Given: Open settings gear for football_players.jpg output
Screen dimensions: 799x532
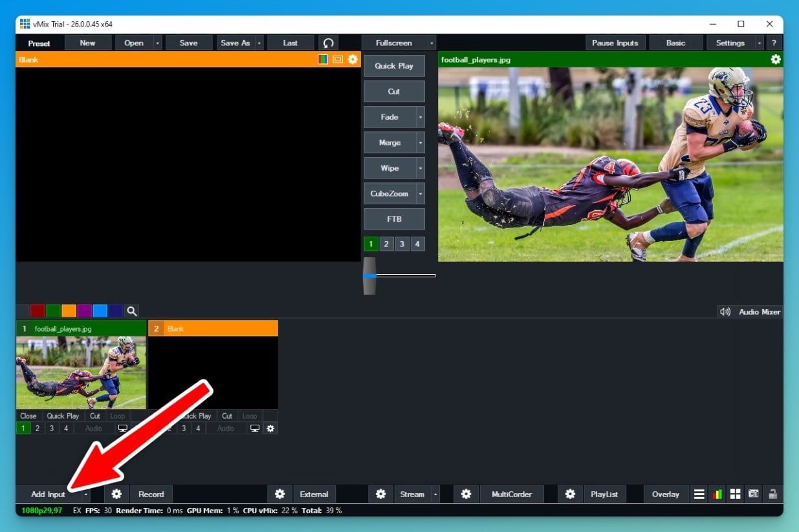Looking at the screenshot, I should [x=775, y=59].
